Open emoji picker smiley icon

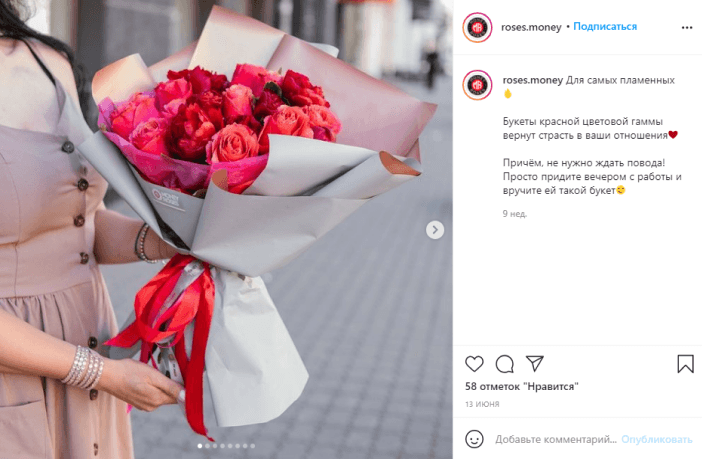point(474,439)
